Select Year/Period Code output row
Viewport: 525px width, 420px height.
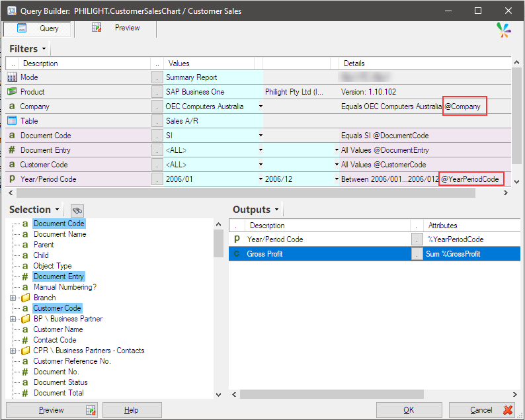point(374,239)
